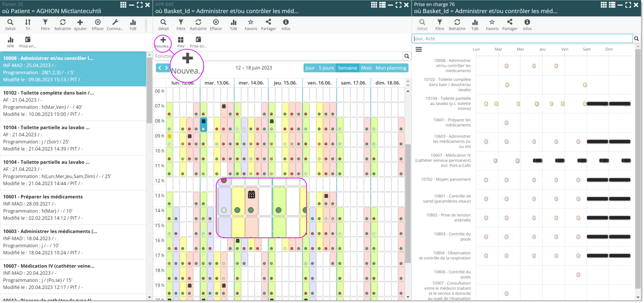
Task: Go to previous week with left chevron
Action: pos(160,68)
